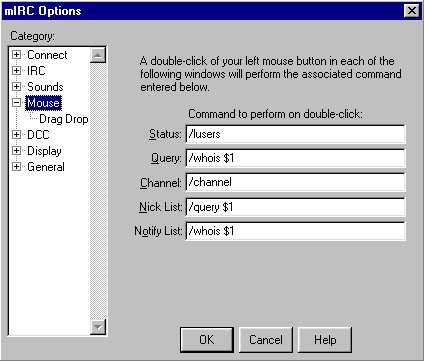The image size is (424, 361).
Task: Select Display in the category tree
Action: point(44,151)
